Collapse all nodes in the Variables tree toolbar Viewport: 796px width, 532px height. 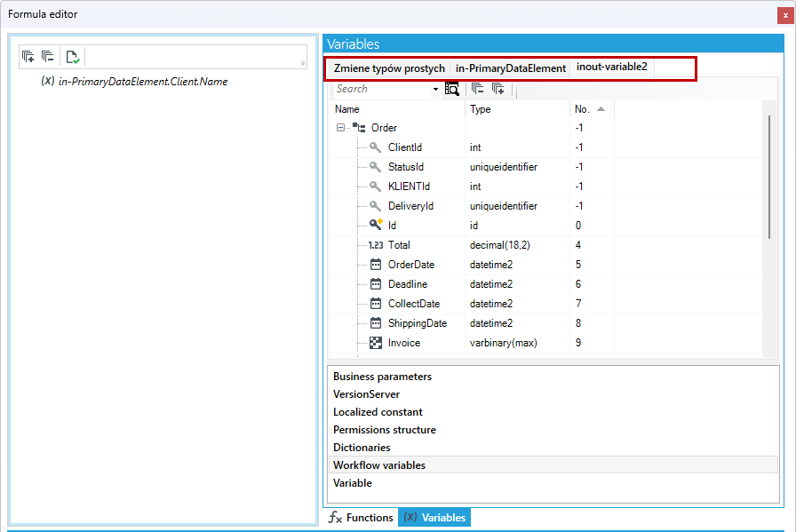[477, 89]
